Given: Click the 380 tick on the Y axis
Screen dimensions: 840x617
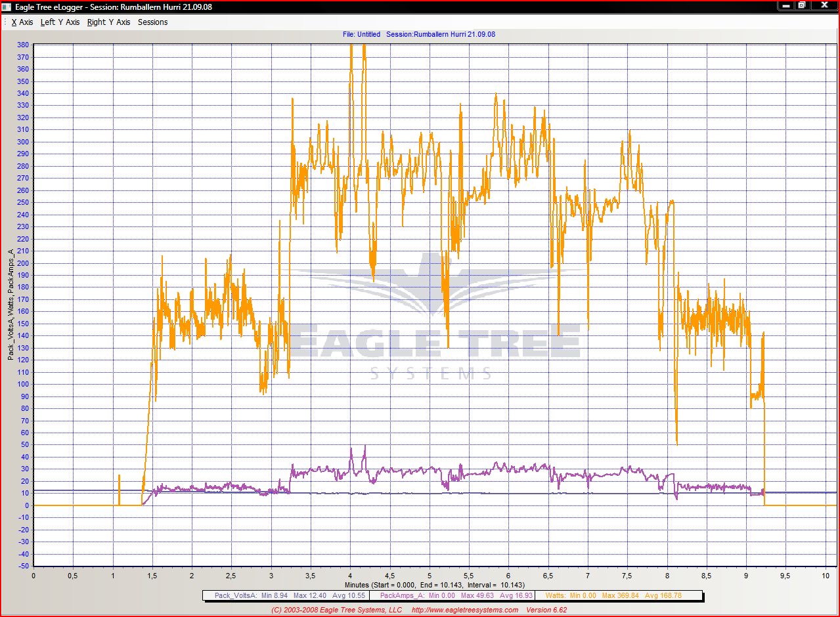Looking at the screenshot, I should point(23,45).
